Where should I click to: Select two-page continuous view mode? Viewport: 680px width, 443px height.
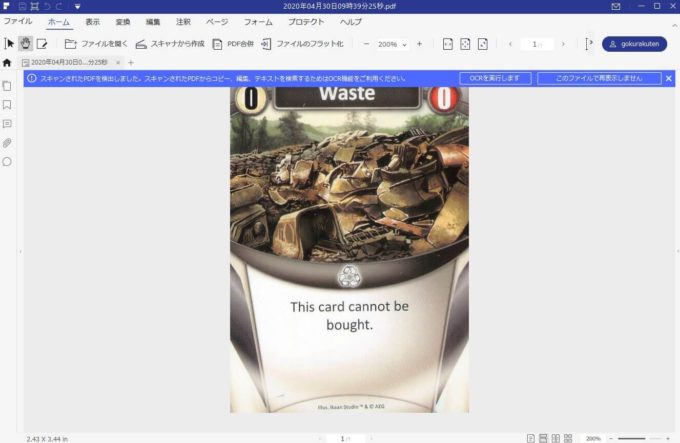[568, 439]
